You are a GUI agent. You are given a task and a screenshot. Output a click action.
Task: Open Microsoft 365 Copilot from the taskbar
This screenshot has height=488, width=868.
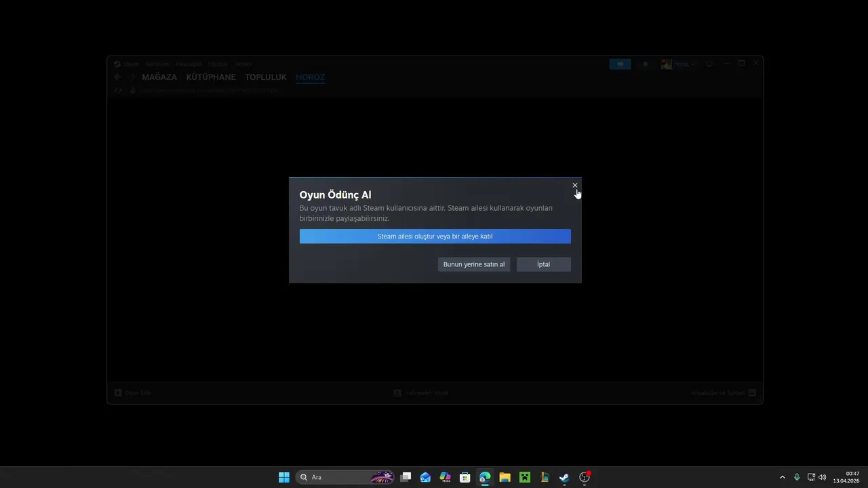(x=445, y=477)
